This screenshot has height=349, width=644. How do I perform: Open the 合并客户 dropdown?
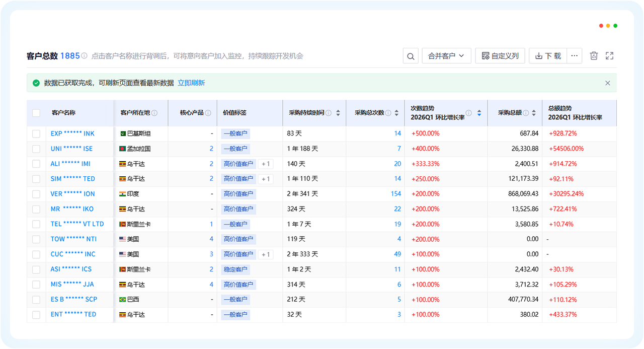click(446, 56)
